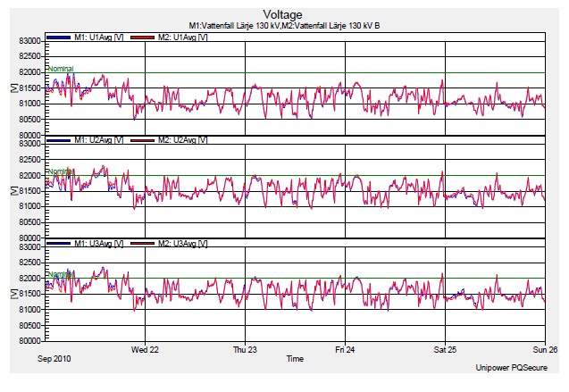Click the red M2: U1Avg legend swatch
Screen dimensions: 569x392
click(143, 38)
